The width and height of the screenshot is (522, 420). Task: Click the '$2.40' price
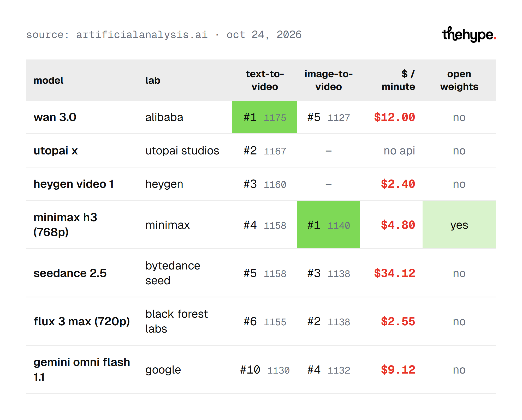(x=398, y=184)
